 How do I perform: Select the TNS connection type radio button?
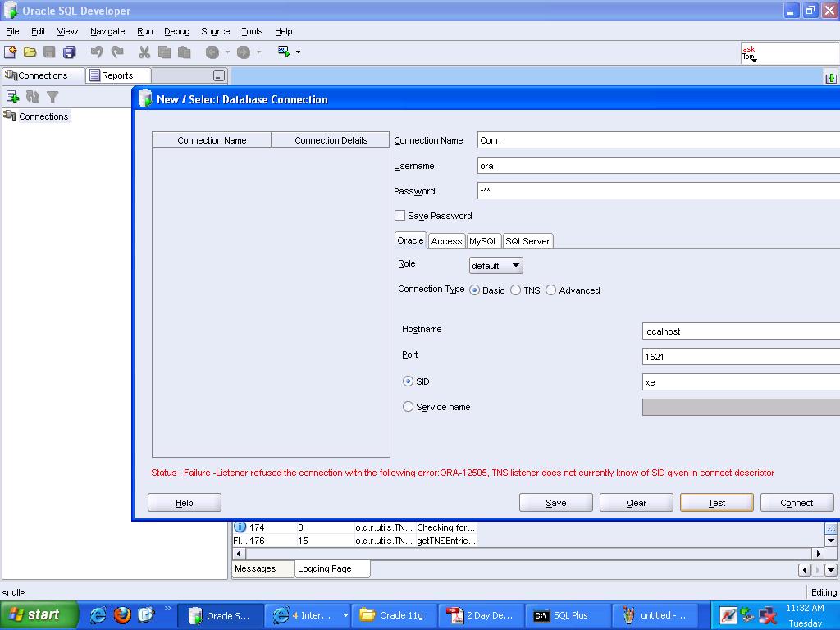pos(515,290)
